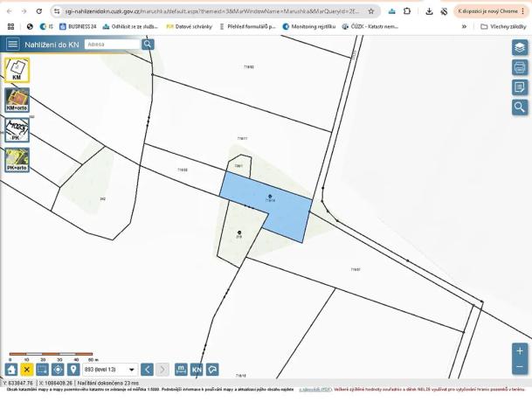
Task: Activate the measure distance tool
Action: click(181, 370)
